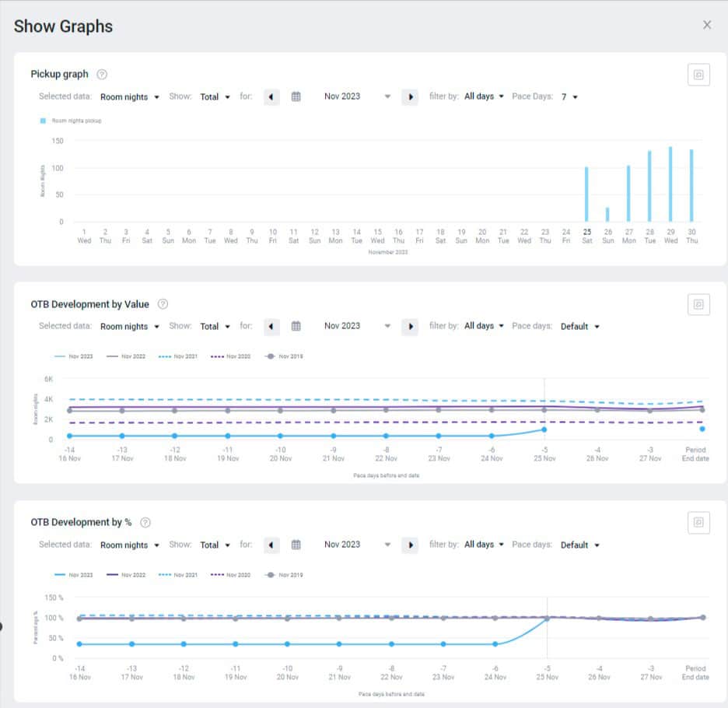Open Nov 2023 month selector in OTB by Value

click(358, 326)
